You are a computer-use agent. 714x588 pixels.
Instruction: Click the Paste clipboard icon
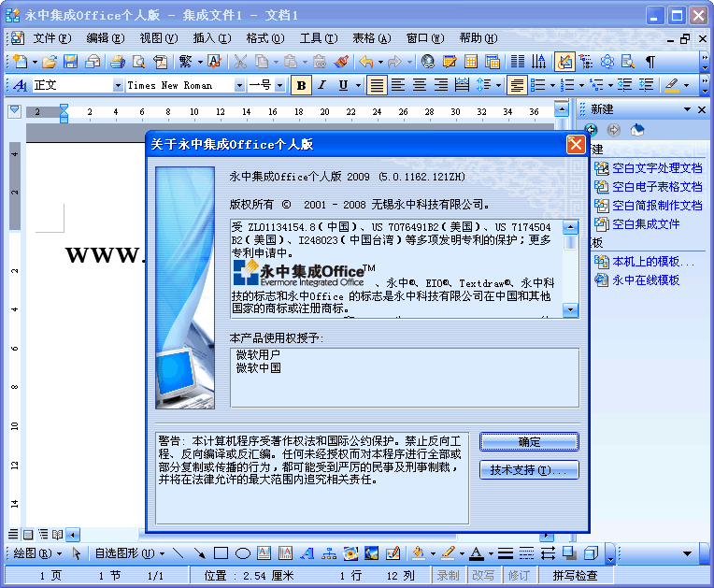pyautogui.click(x=291, y=61)
